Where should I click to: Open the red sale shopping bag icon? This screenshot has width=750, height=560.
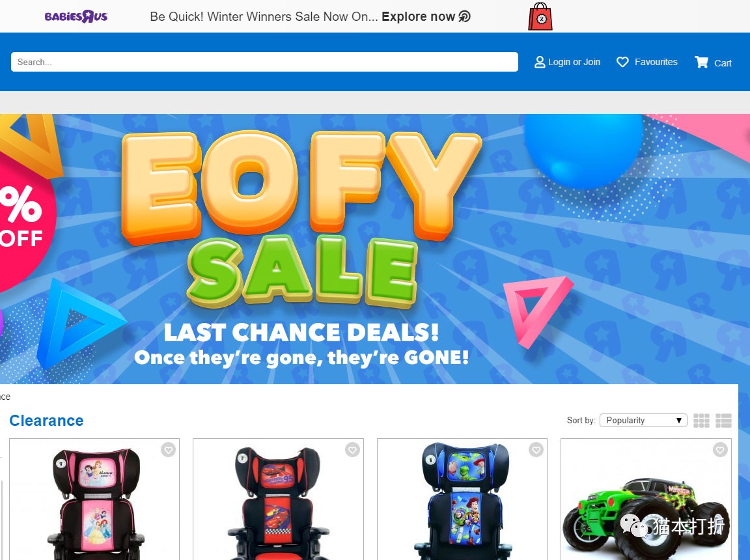(x=540, y=17)
